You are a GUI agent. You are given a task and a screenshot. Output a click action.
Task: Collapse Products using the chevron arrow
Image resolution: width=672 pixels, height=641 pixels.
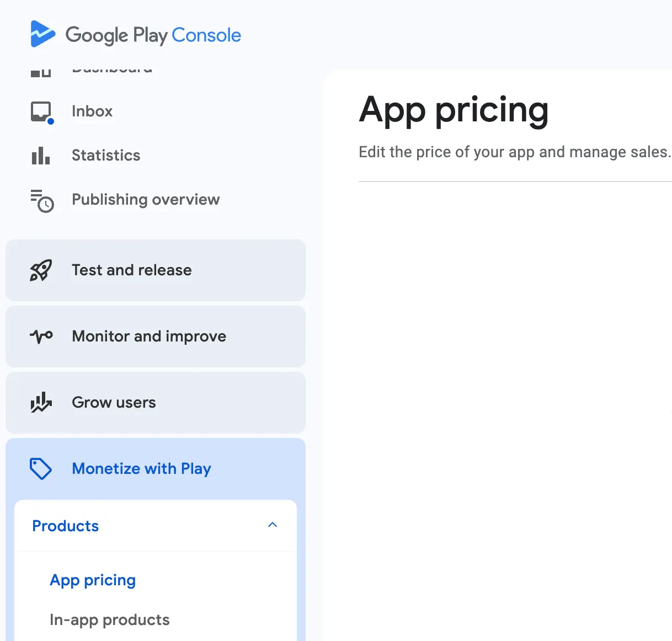pos(273,525)
